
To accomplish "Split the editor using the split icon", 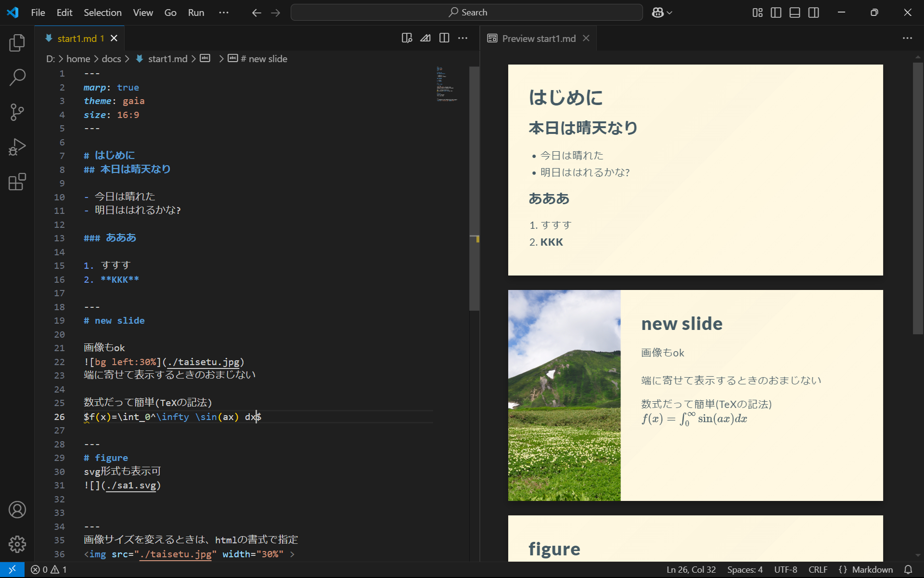I will point(444,38).
